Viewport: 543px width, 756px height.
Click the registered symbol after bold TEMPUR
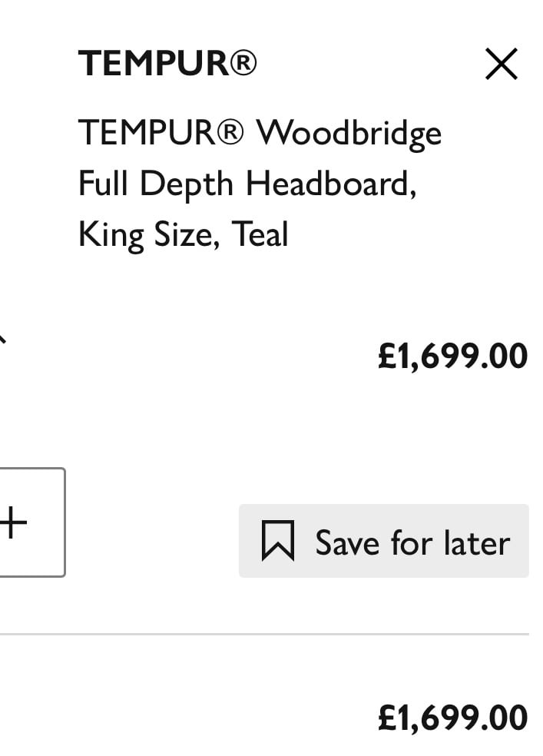(x=243, y=63)
